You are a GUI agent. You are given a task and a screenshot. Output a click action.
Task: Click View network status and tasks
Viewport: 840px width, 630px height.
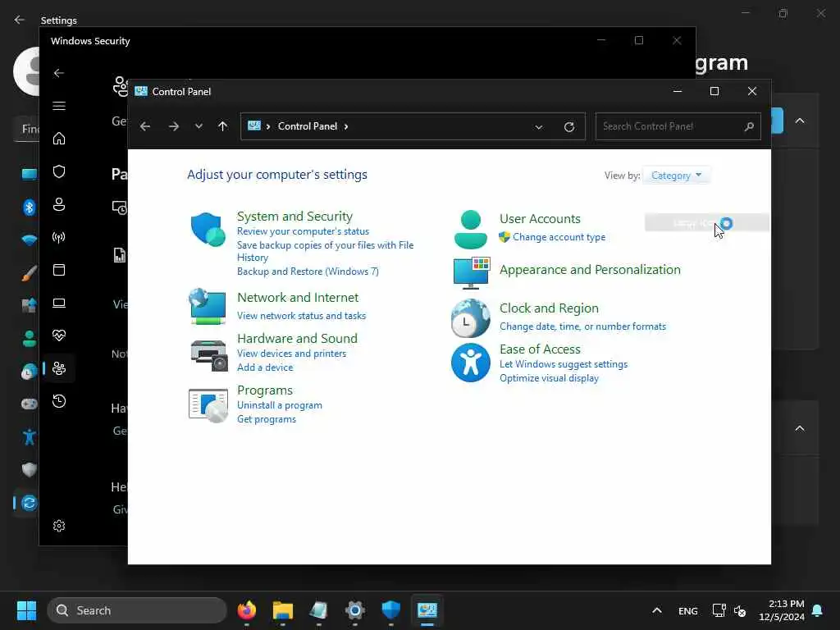[302, 316]
